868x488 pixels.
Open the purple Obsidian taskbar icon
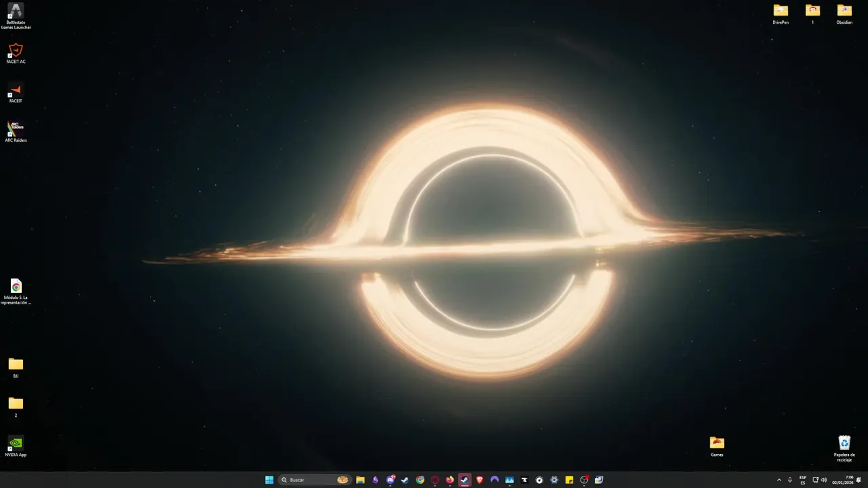[375, 480]
